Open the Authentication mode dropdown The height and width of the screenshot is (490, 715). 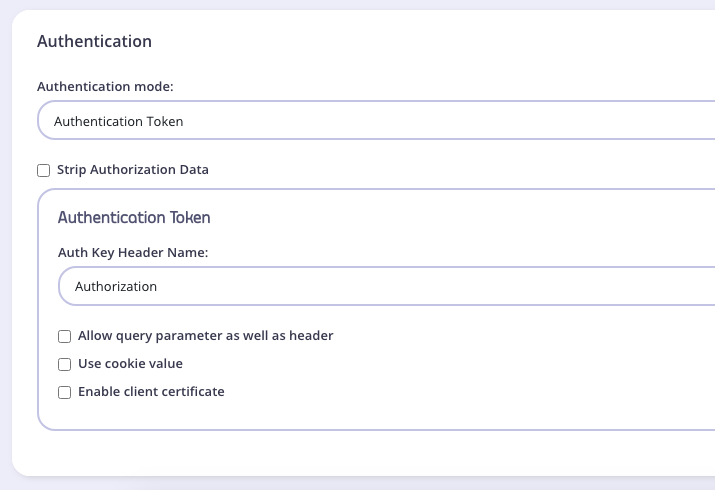[380, 121]
